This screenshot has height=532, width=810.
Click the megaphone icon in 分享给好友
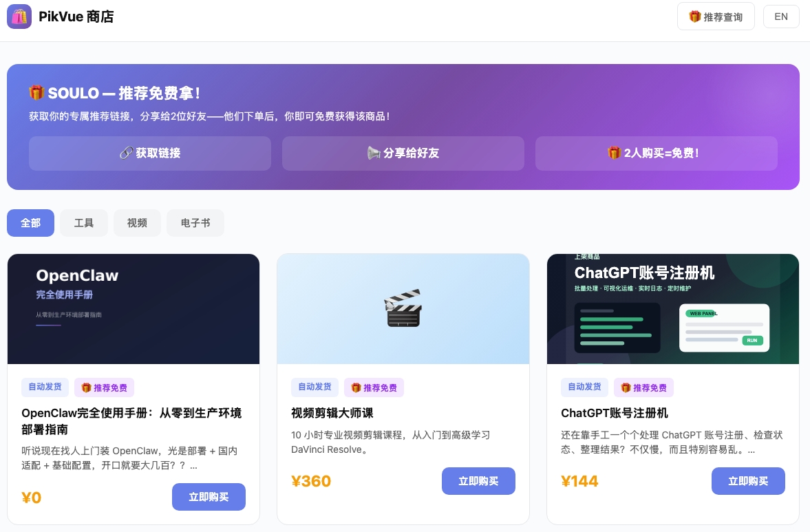coord(374,153)
